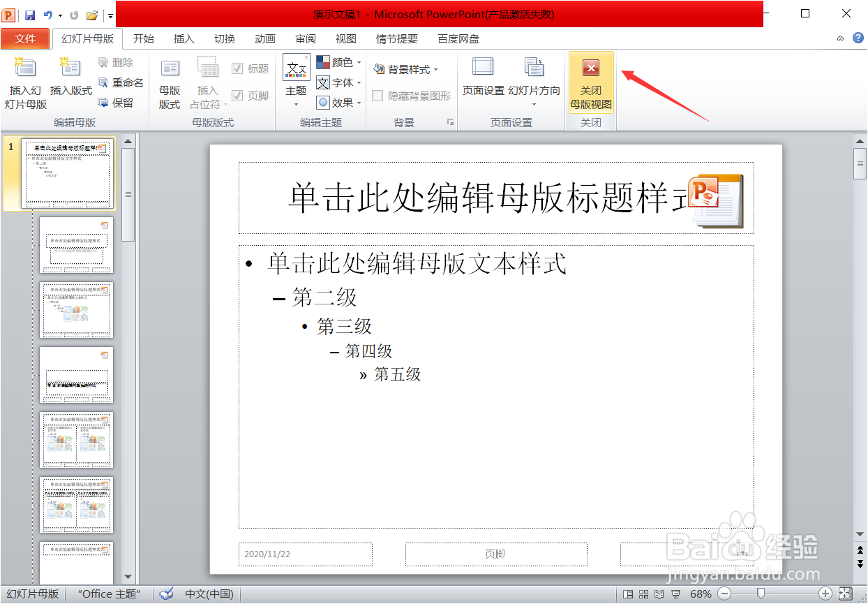Viewport: 868px width, 604px height.
Task: Select the fifth layout thumbnail with two content boxes
Action: pos(76,440)
